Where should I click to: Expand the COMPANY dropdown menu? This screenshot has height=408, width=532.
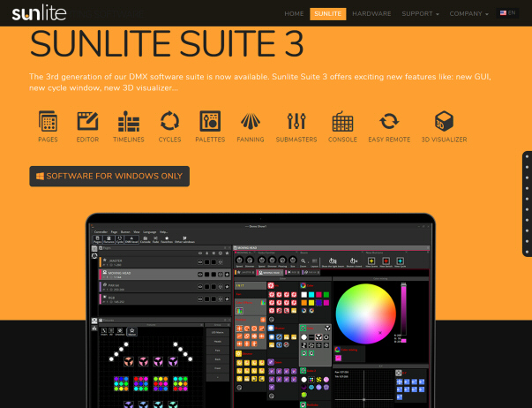click(x=468, y=14)
